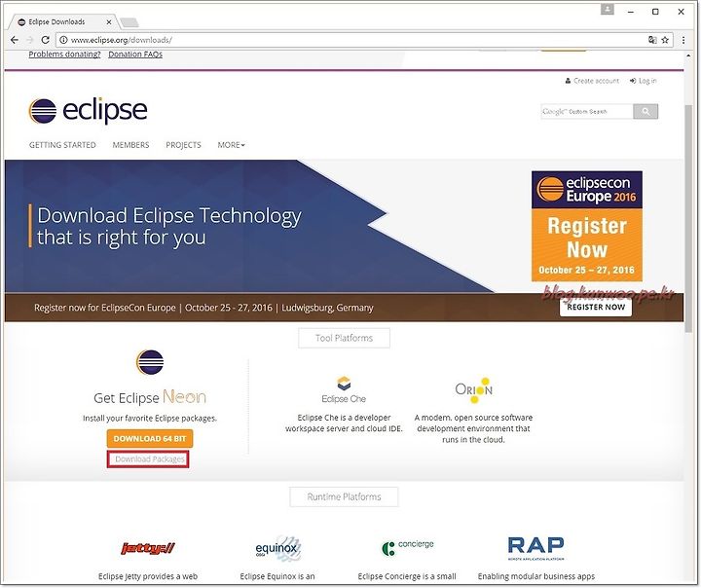This screenshot has width=701, height=588.
Task: Open a new tab button
Action: pos(129,22)
